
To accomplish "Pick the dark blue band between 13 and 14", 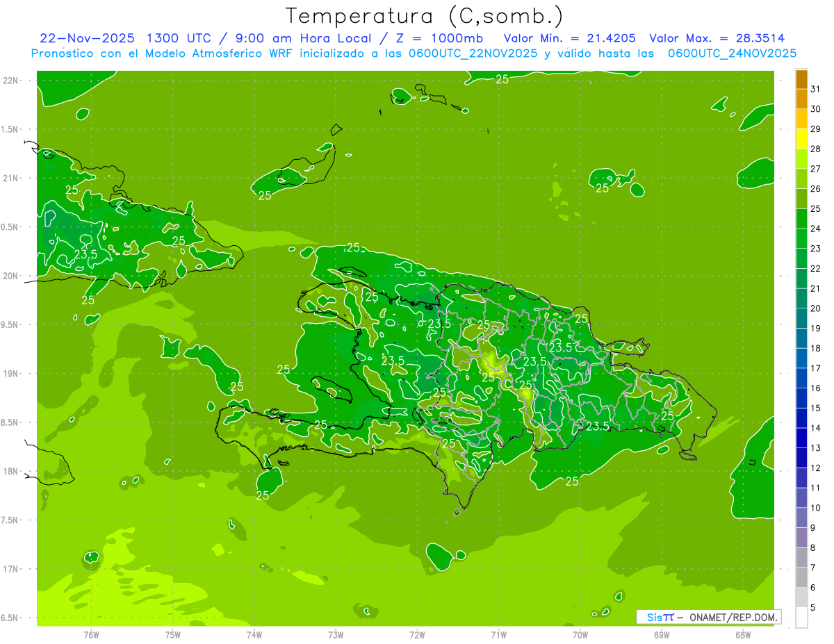I will pyautogui.click(x=801, y=438).
